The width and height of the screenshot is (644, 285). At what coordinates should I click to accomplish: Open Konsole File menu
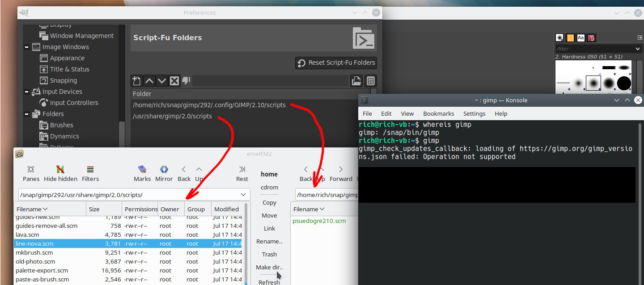coord(367,113)
